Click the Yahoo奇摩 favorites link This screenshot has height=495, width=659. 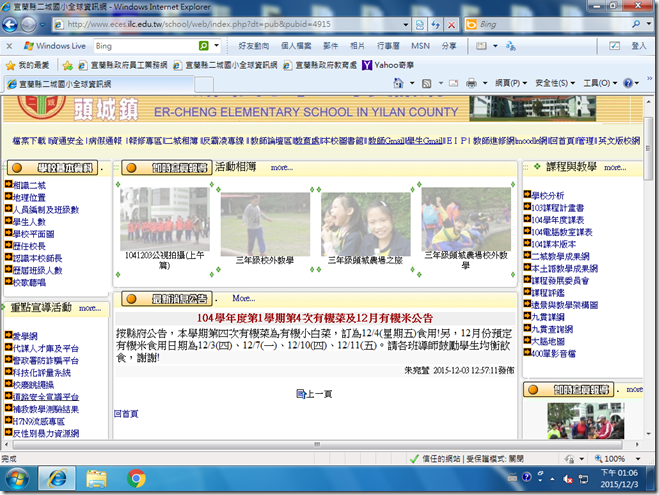click(x=388, y=65)
